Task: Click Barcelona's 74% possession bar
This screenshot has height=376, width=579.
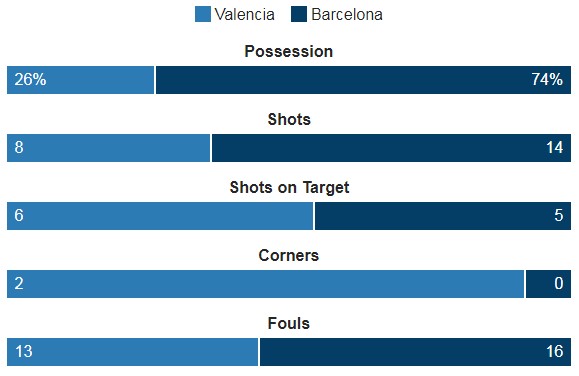Action: tap(363, 80)
